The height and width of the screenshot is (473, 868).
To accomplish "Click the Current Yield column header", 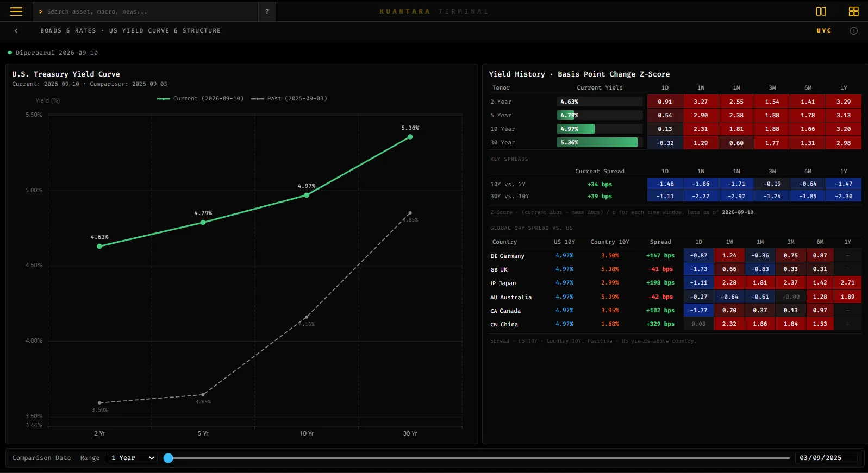I will coord(600,88).
